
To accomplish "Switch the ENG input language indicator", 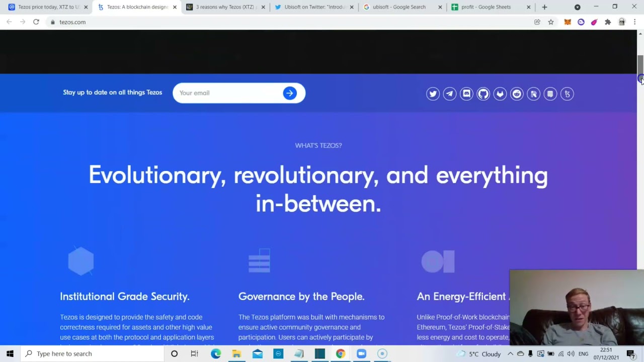I will point(583,354).
